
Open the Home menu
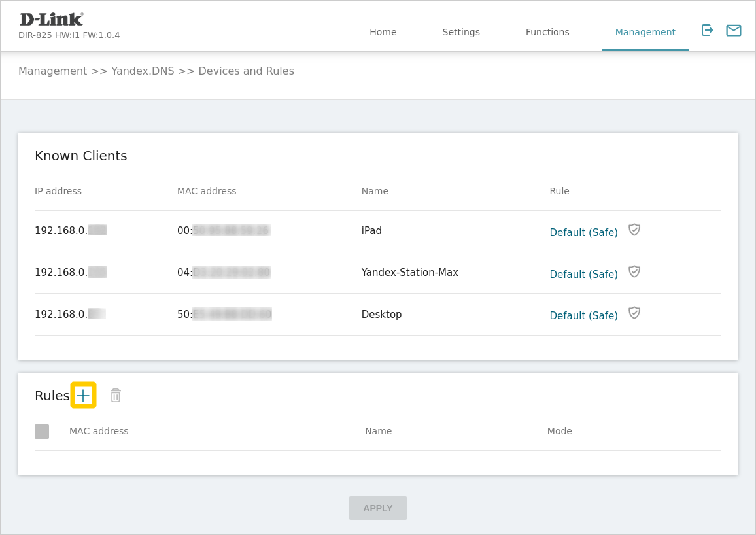pos(383,32)
